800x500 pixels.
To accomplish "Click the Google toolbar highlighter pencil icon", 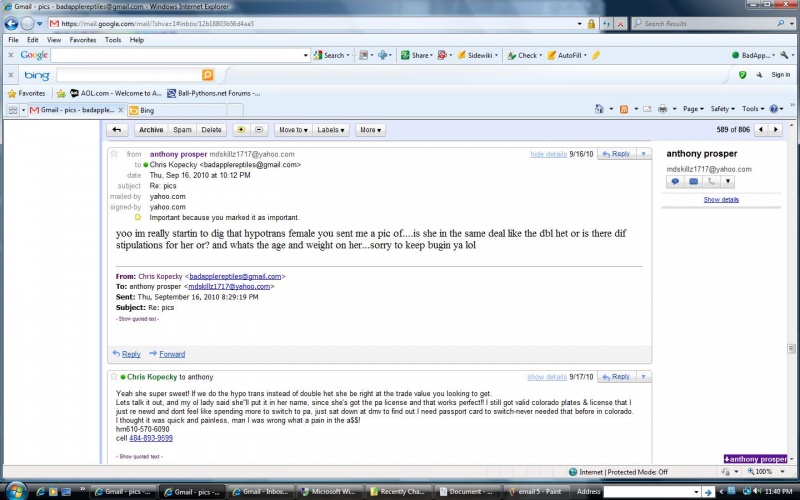I will click(x=596, y=55).
